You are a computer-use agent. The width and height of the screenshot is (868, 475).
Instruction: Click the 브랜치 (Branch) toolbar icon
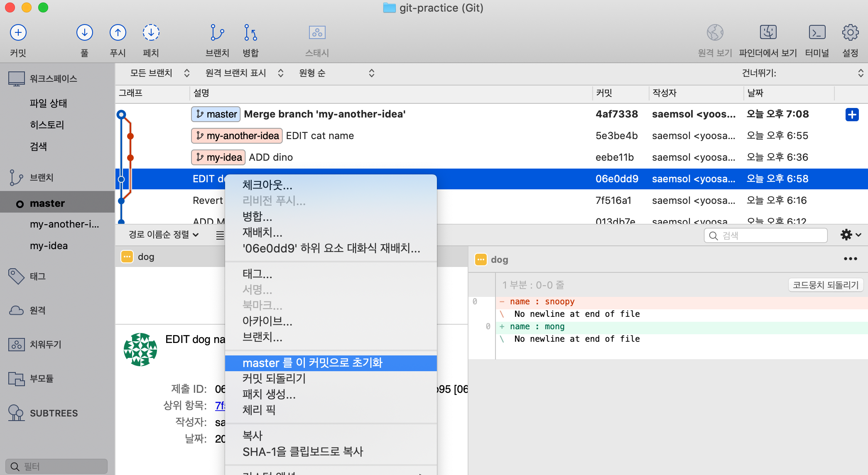(x=217, y=33)
